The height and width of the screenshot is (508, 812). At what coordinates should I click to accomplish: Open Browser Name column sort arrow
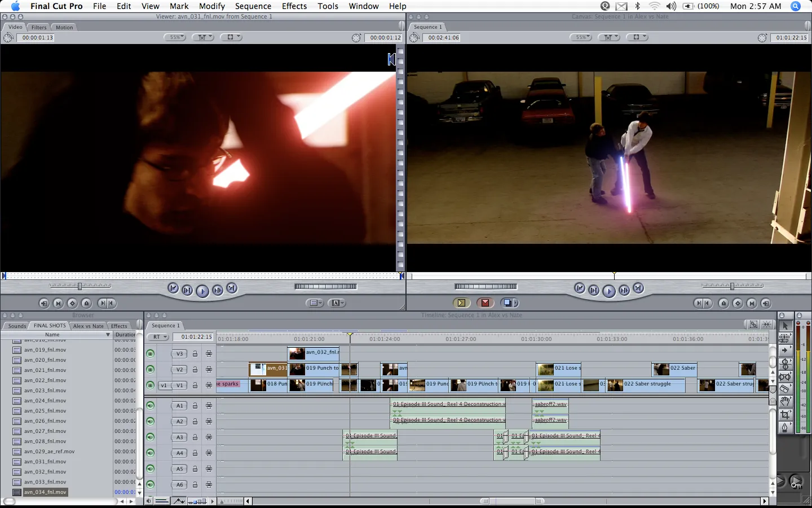click(108, 335)
